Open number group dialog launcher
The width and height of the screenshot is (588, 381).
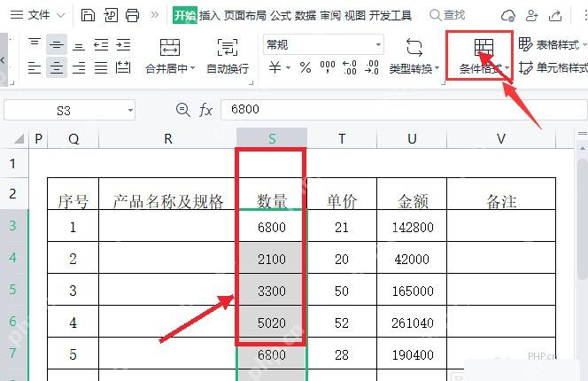[443, 82]
